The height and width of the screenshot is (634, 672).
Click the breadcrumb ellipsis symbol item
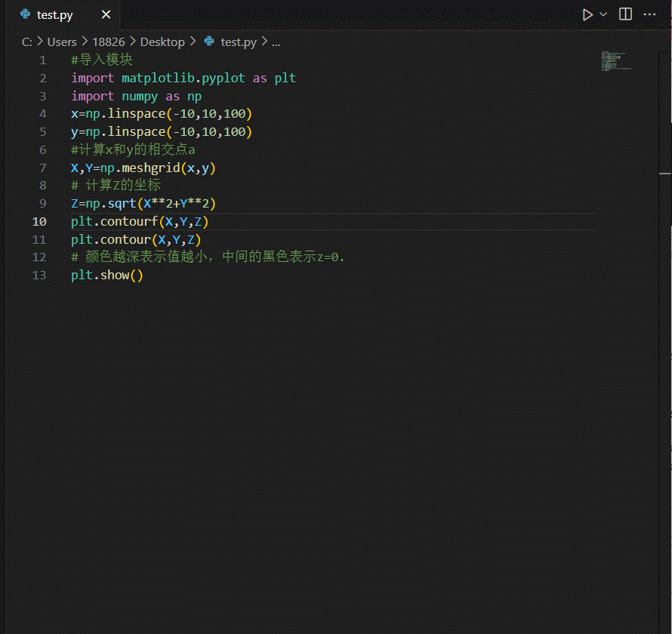click(276, 42)
